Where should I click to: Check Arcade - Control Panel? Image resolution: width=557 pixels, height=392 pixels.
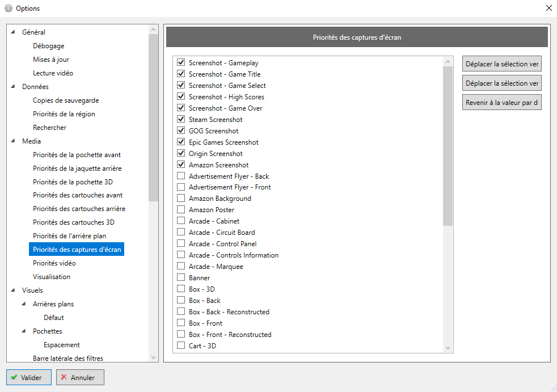point(181,243)
